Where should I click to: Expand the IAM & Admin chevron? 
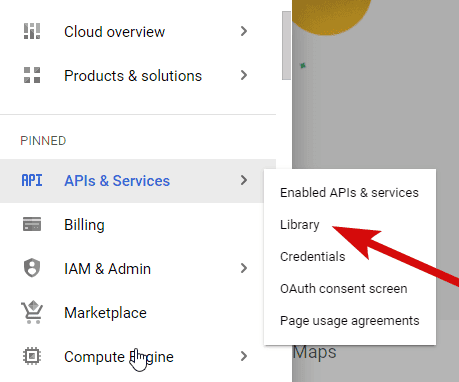tap(244, 268)
